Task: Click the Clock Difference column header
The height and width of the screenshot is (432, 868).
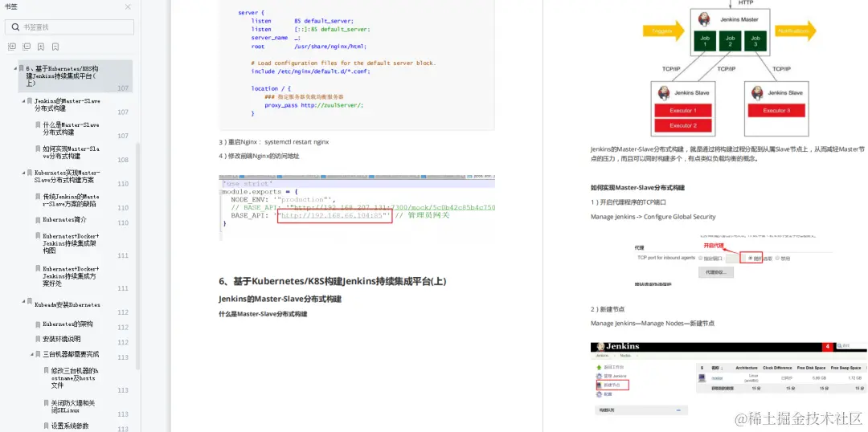Action: [777, 368]
